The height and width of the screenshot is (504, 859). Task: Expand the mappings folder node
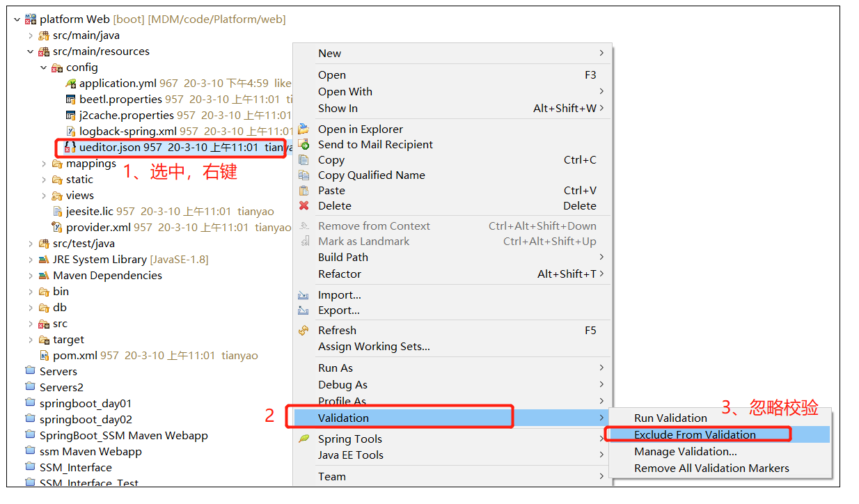(x=43, y=163)
